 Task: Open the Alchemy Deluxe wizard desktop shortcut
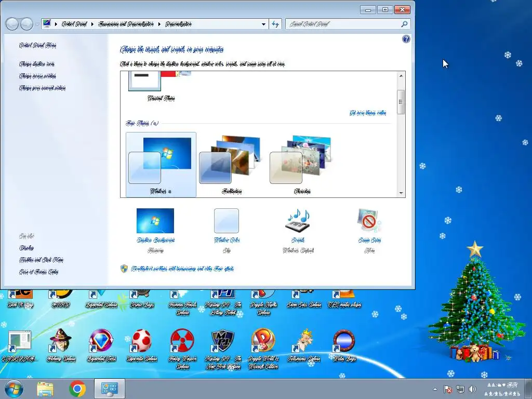[x=61, y=345]
